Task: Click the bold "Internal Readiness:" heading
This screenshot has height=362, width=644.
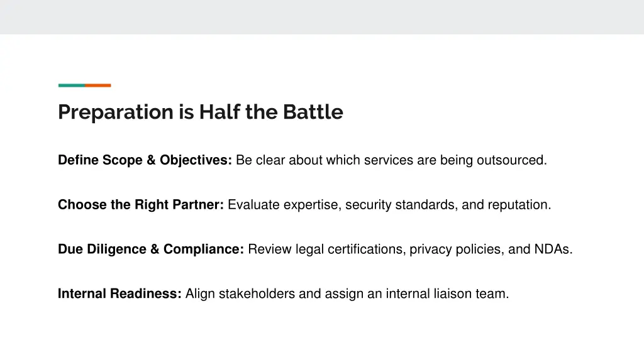Action: click(119, 293)
